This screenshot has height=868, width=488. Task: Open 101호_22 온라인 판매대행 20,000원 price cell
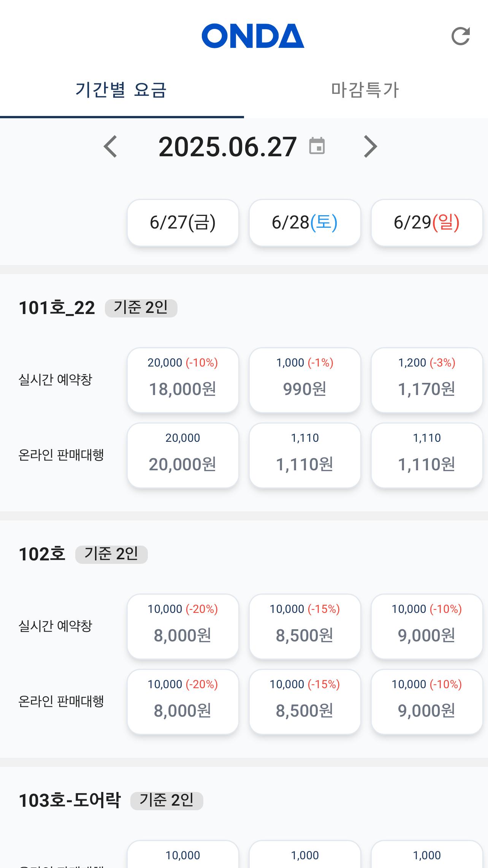(183, 455)
